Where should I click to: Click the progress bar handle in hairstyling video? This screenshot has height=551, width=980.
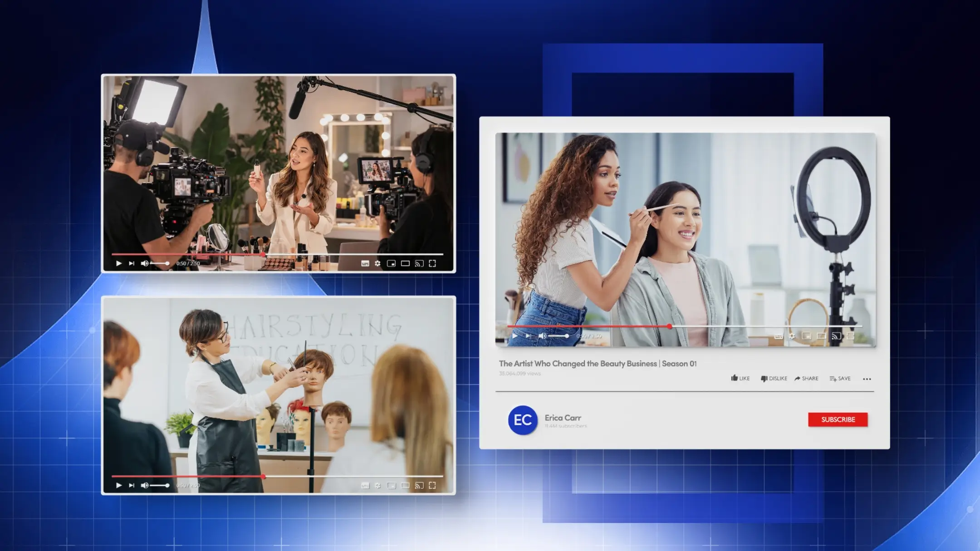(263, 476)
